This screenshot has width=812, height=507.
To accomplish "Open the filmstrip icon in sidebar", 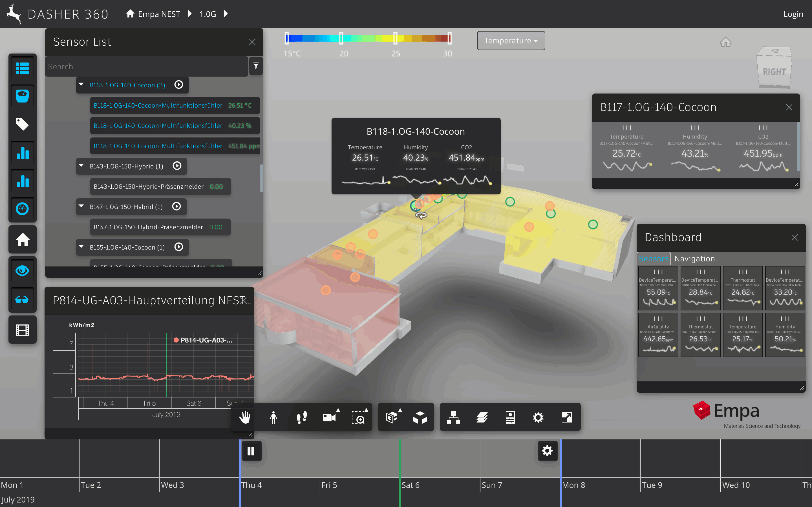I will [x=22, y=330].
